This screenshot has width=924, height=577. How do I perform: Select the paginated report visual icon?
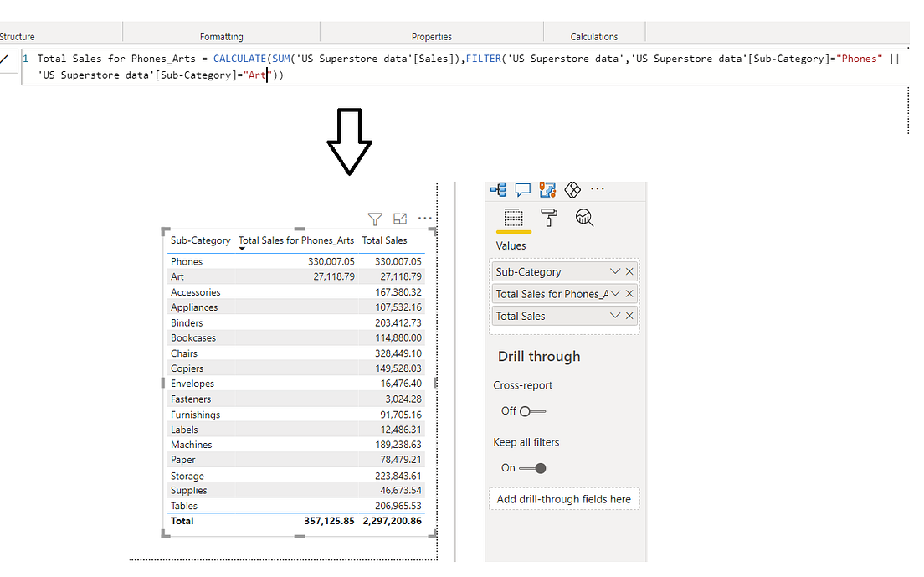[547, 190]
